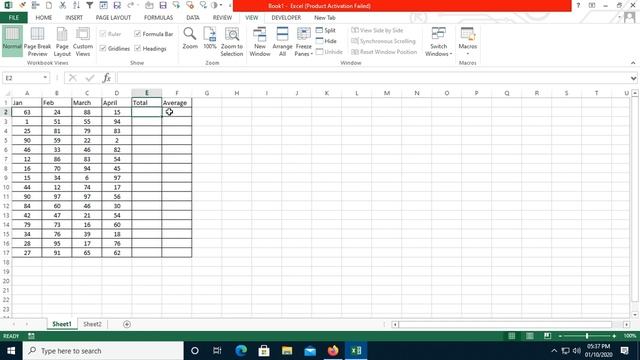The height and width of the screenshot is (360, 640).
Task: Switch to Page Layout view
Action: click(62, 42)
